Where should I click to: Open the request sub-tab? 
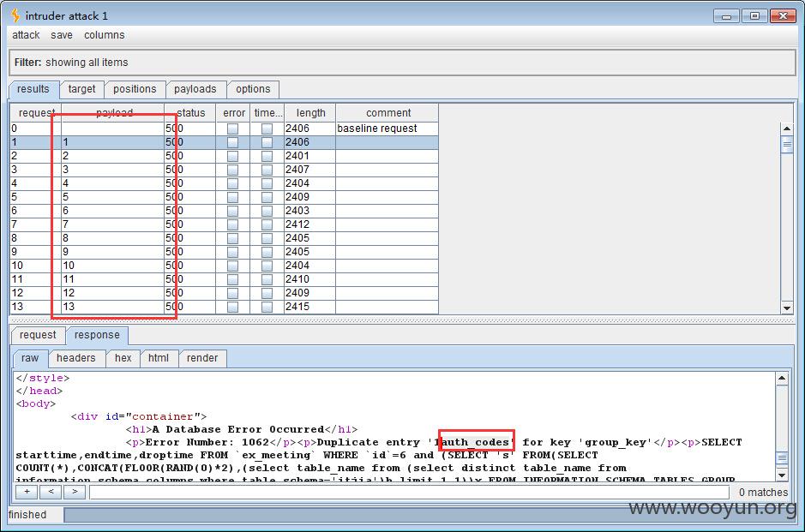pos(38,335)
